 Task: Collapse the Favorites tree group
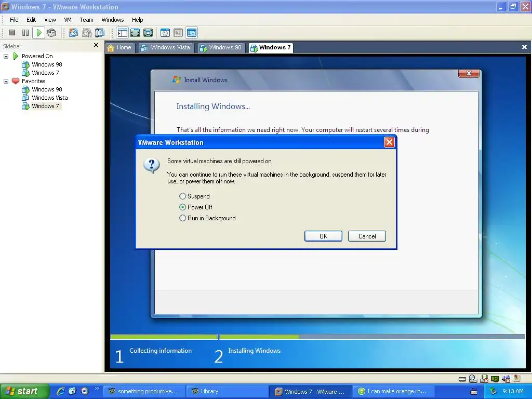[x=6, y=81]
